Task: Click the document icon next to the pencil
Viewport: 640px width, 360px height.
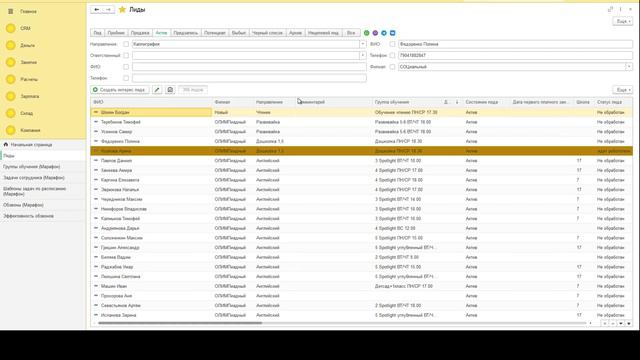Action: coord(170,89)
